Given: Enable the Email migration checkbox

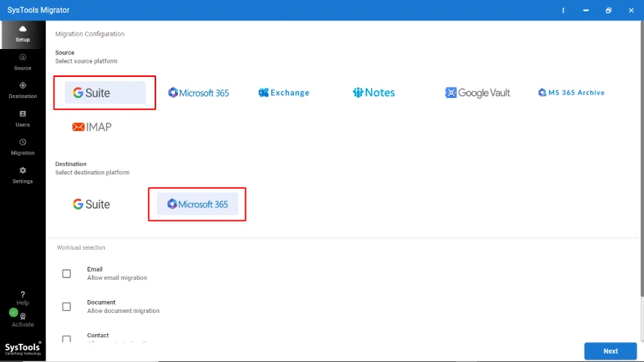Looking at the screenshot, I should (x=66, y=274).
